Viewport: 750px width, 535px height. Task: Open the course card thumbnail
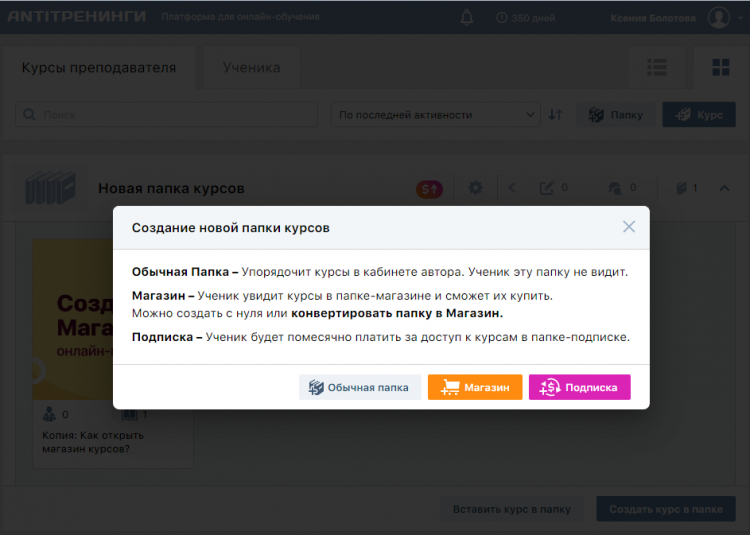pyautogui.click(x=73, y=319)
